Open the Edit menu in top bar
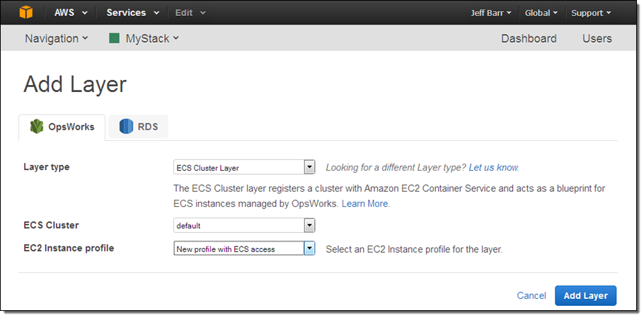Viewport: 644px width, 318px height. 190,13
